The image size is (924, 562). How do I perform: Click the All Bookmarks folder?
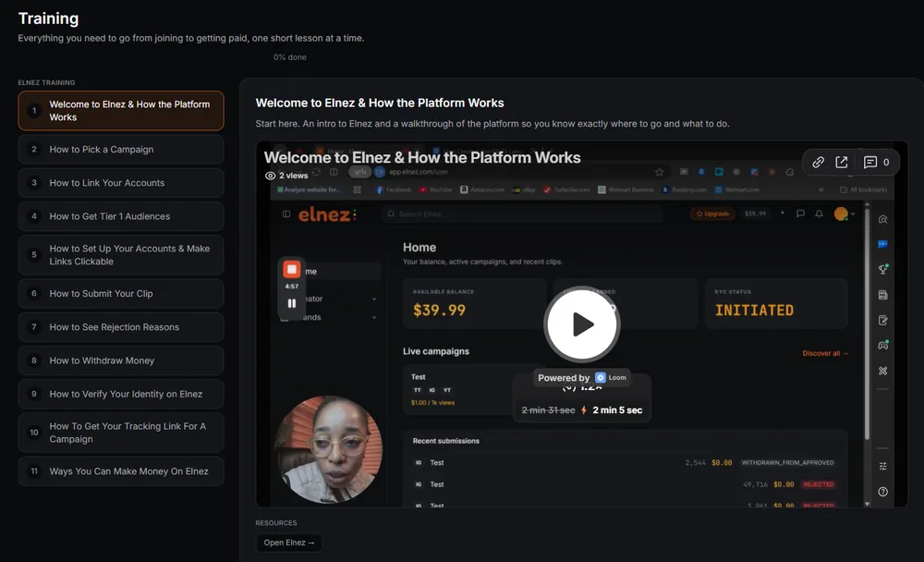[863, 189]
